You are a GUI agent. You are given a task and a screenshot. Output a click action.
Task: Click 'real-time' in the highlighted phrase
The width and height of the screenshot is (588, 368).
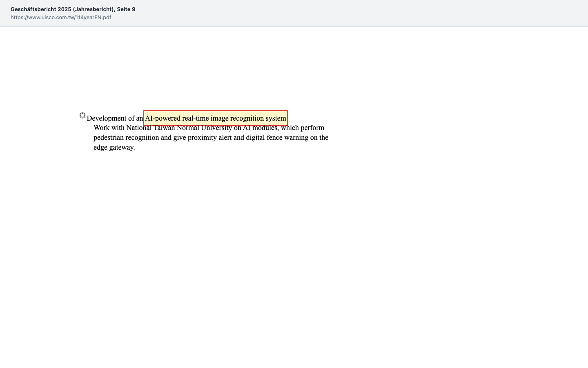196,118
